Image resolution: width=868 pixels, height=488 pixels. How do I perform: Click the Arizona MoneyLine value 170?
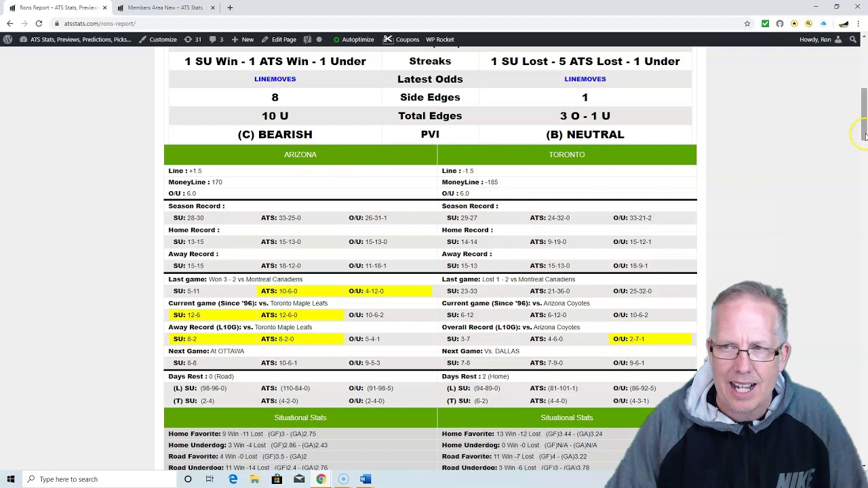click(216, 182)
